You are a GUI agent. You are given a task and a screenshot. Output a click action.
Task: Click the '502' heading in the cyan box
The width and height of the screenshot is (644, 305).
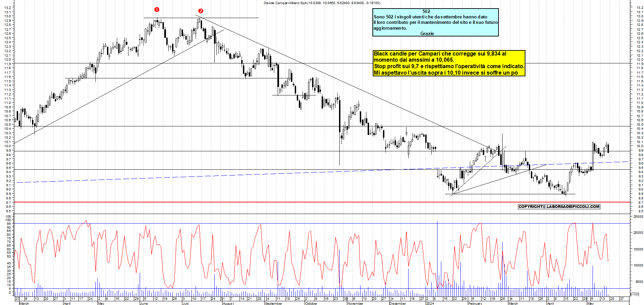click(x=426, y=11)
